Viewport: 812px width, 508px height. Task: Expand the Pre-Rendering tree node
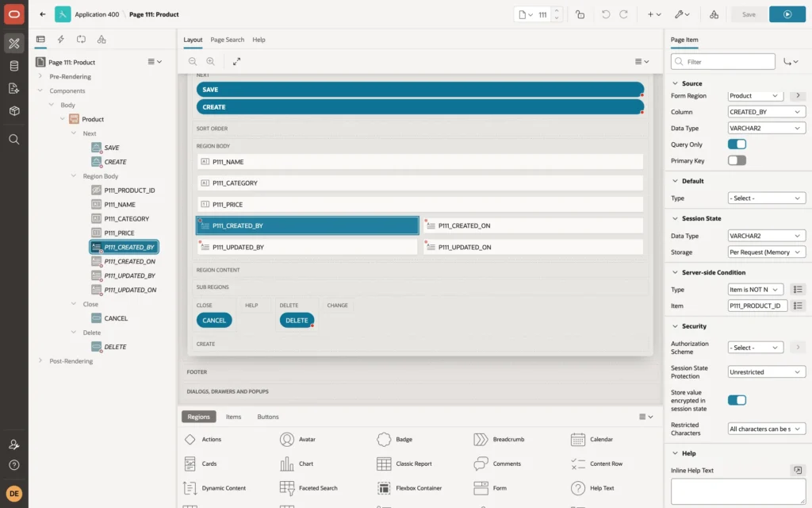[40, 76]
